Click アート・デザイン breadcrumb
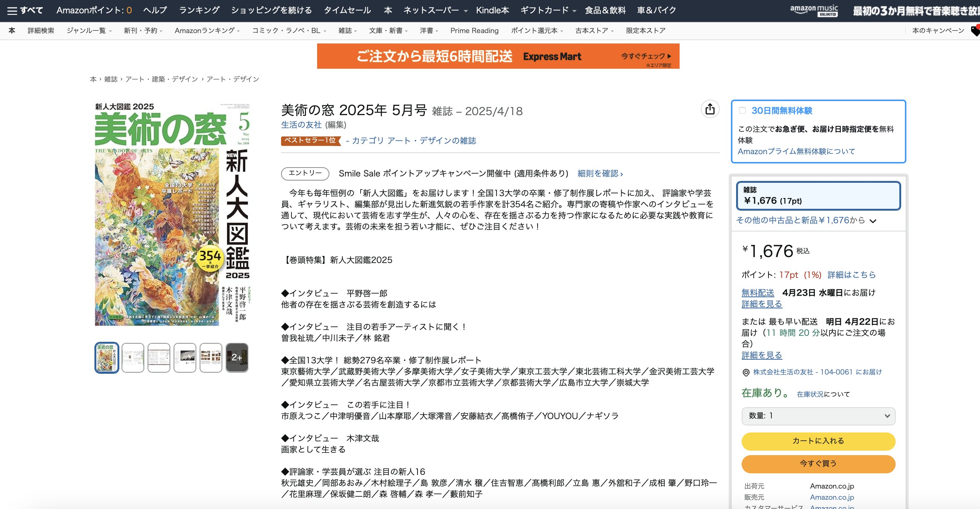Image resolution: width=980 pixels, height=509 pixels. click(232, 79)
